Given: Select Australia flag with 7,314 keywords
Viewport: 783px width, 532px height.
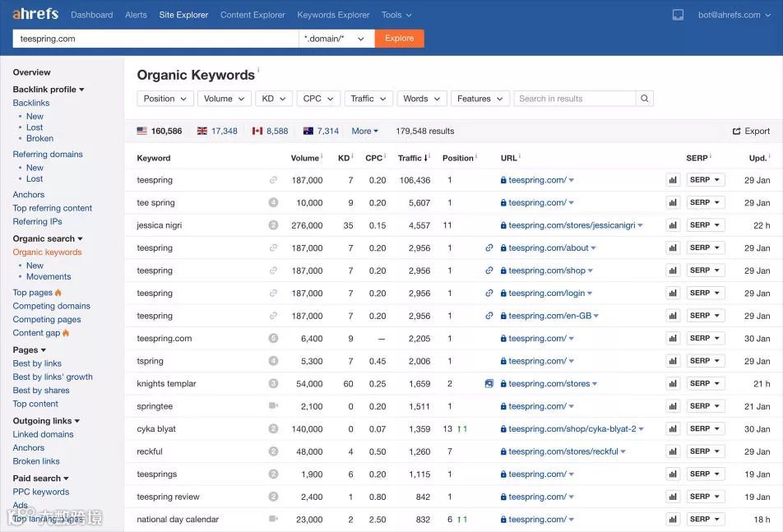Looking at the screenshot, I should coord(308,131).
